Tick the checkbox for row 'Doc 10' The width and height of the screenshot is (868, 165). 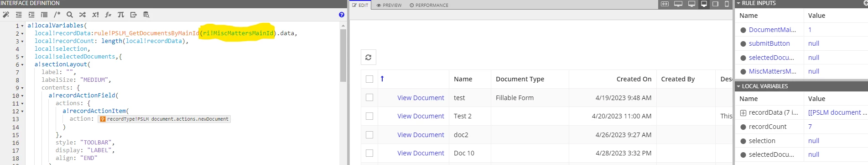tap(369, 153)
